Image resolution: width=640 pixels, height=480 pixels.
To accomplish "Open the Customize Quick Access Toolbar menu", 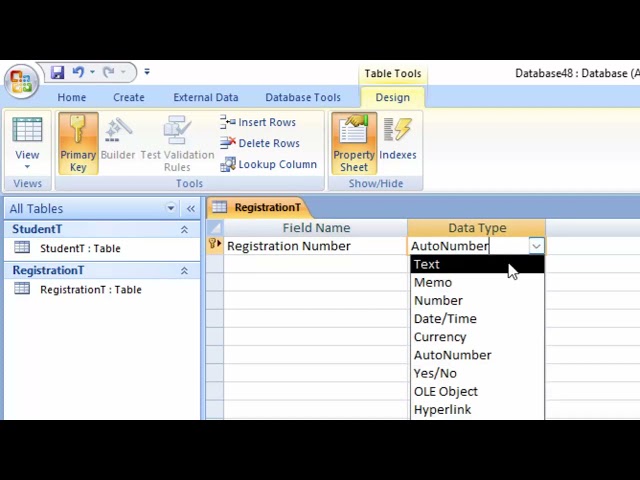I will 147,72.
